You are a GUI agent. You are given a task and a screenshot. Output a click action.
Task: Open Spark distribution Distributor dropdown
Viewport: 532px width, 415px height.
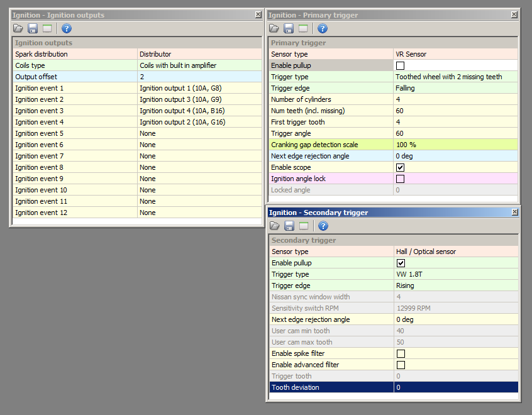tap(199, 54)
